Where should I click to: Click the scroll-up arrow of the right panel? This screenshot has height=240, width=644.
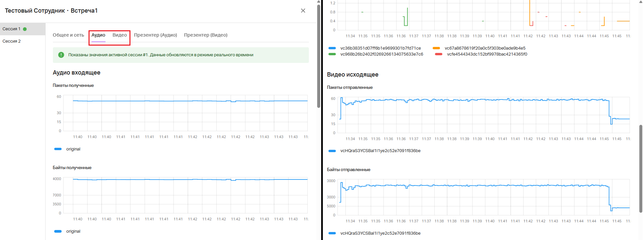(641, 2)
